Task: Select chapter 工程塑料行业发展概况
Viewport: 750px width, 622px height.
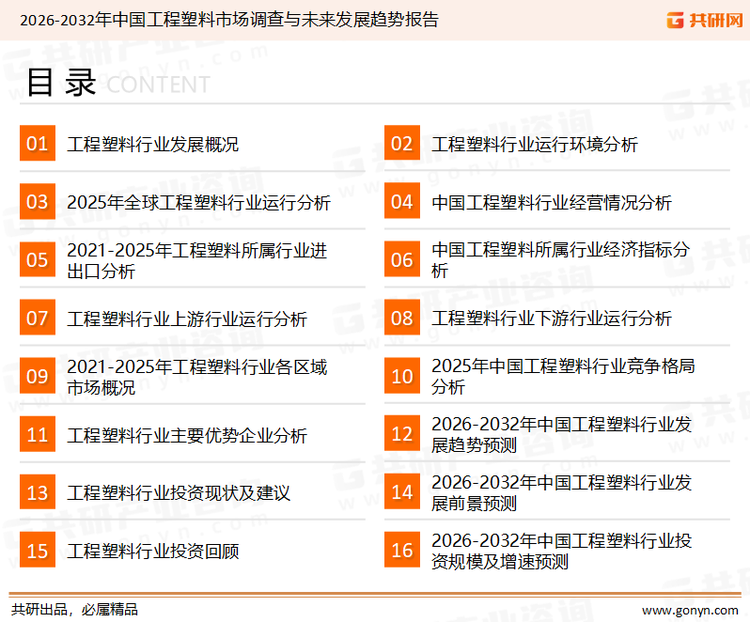Action: click(153, 144)
